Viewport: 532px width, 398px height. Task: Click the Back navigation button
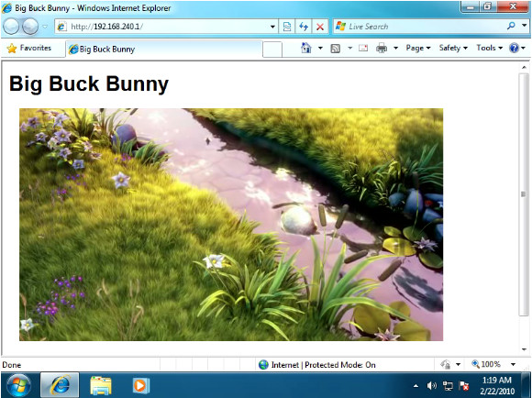click(11, 26)
